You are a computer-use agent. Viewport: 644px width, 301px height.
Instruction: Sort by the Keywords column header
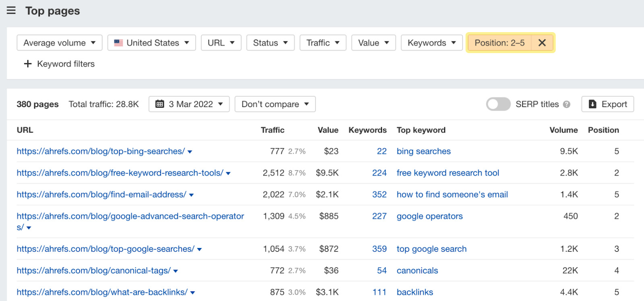[x=367, y=130]
